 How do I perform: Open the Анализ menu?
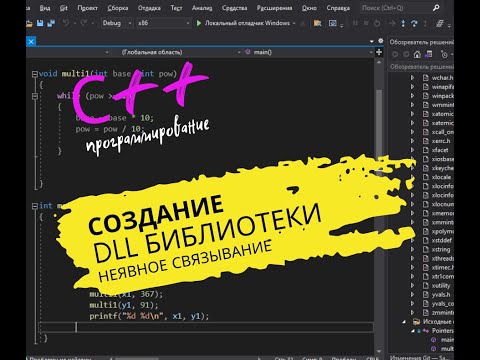[202, 8]
